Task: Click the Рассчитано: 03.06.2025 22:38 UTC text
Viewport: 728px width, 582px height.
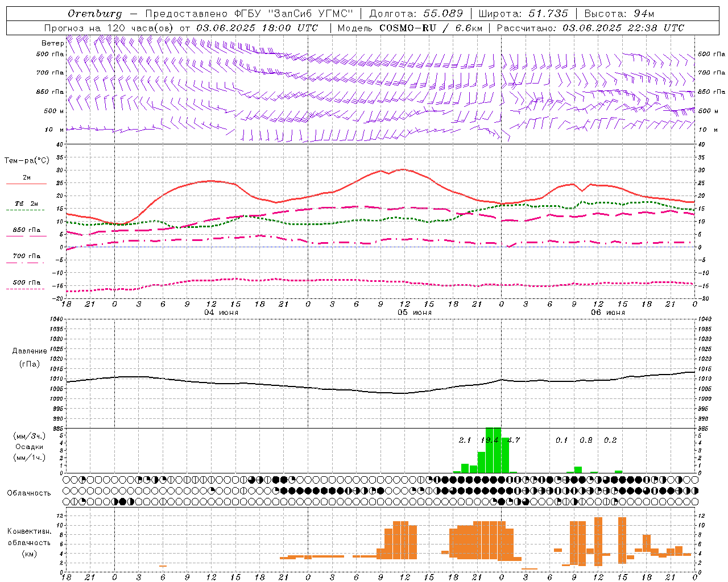Action: click(x=590, y=28)
